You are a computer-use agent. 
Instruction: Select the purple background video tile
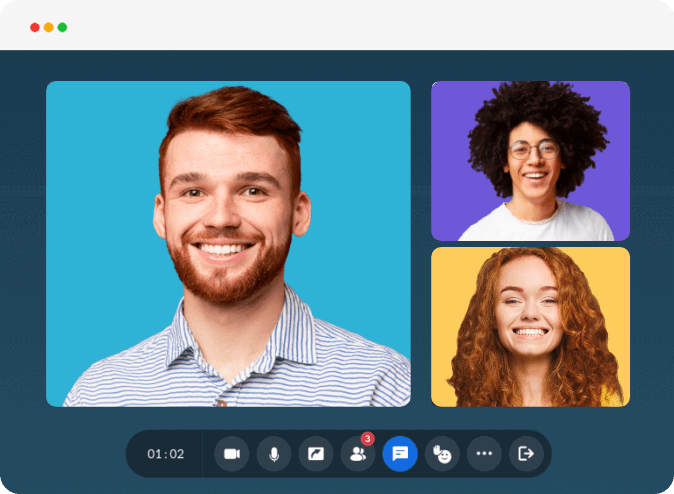tap(530, 161)
